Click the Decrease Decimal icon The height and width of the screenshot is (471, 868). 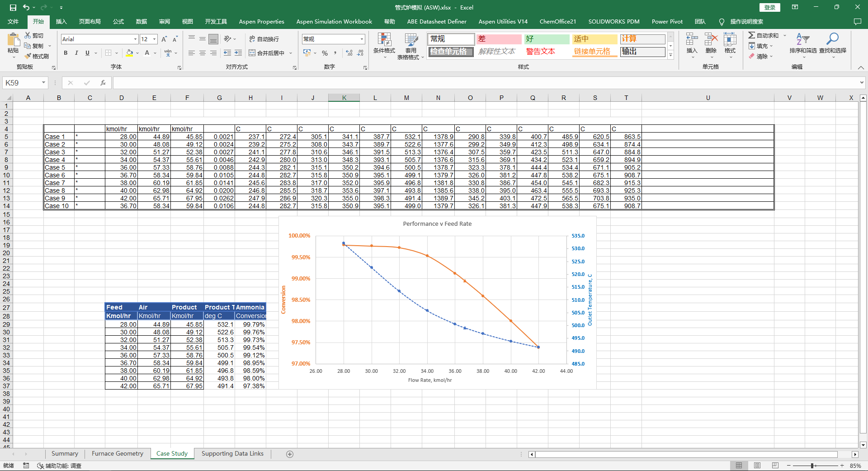click(360, 53)
